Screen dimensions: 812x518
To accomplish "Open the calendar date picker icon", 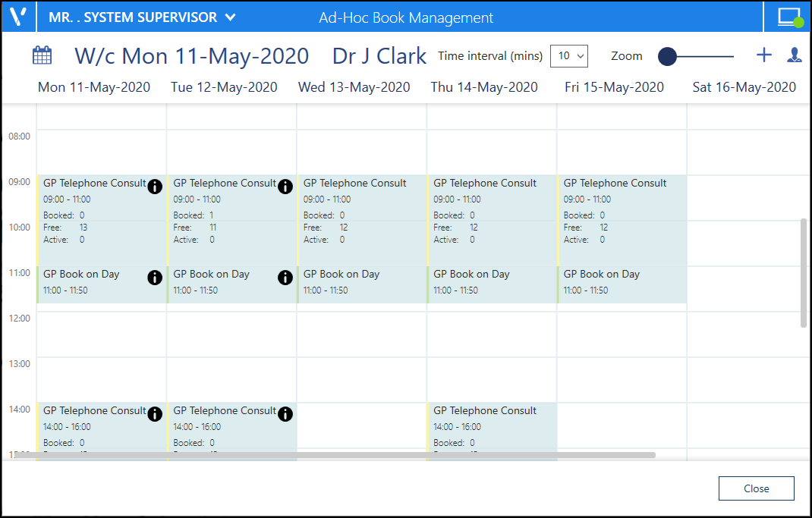I will click(x=42, y=55).
